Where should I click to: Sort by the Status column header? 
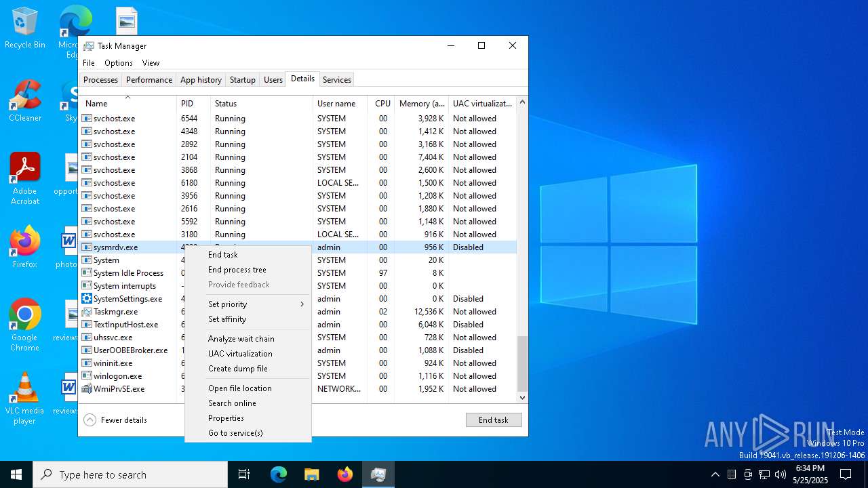[262, 104]
